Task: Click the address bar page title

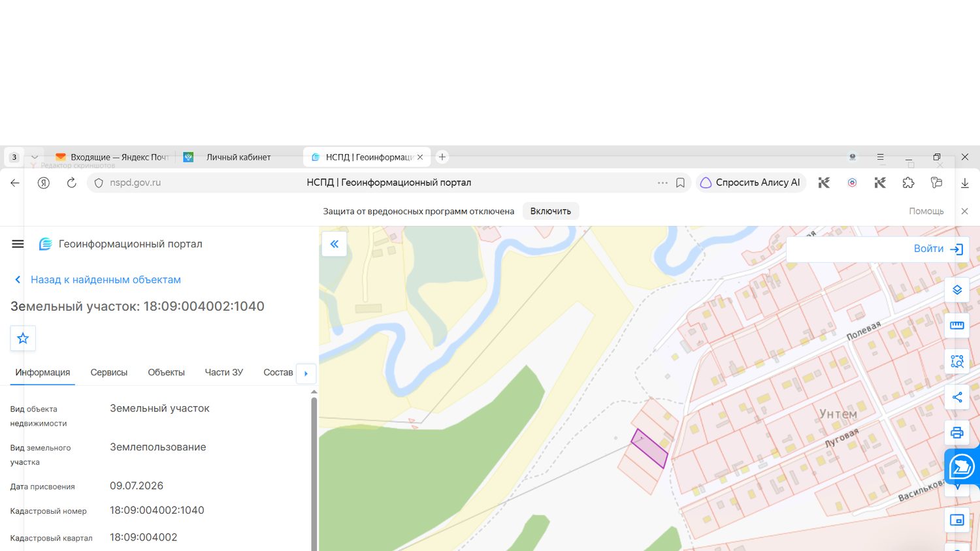Action: [389, 183]
